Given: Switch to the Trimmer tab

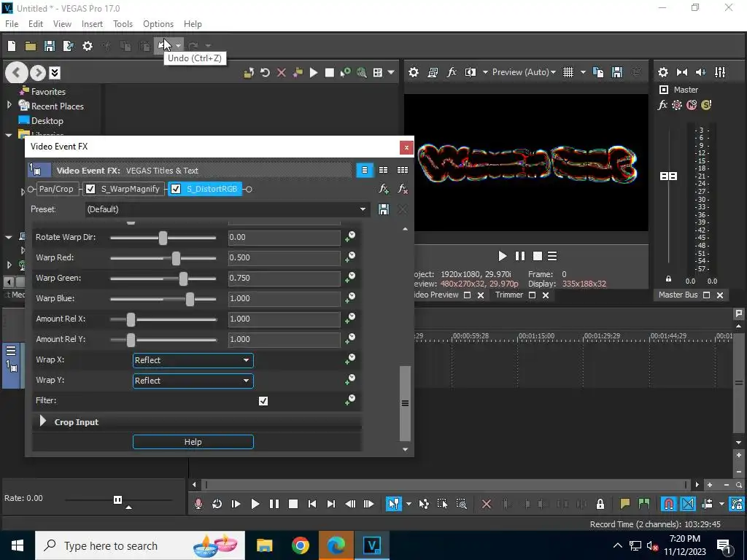Looking at the screenshot, I should point(508,295).
